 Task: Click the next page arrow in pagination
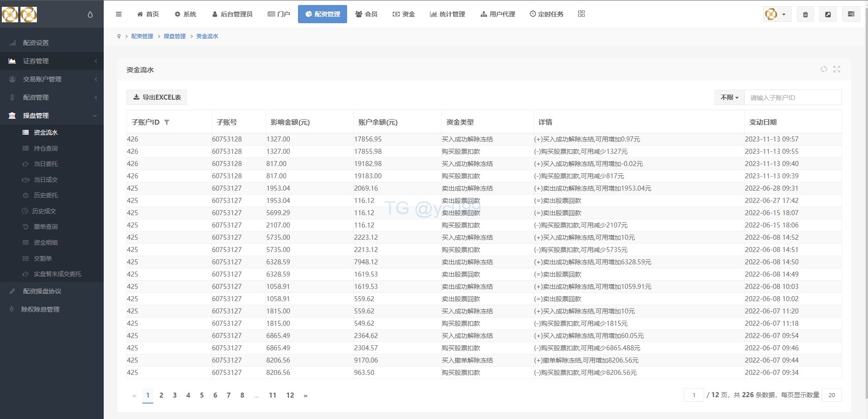(x=306, y=396)
